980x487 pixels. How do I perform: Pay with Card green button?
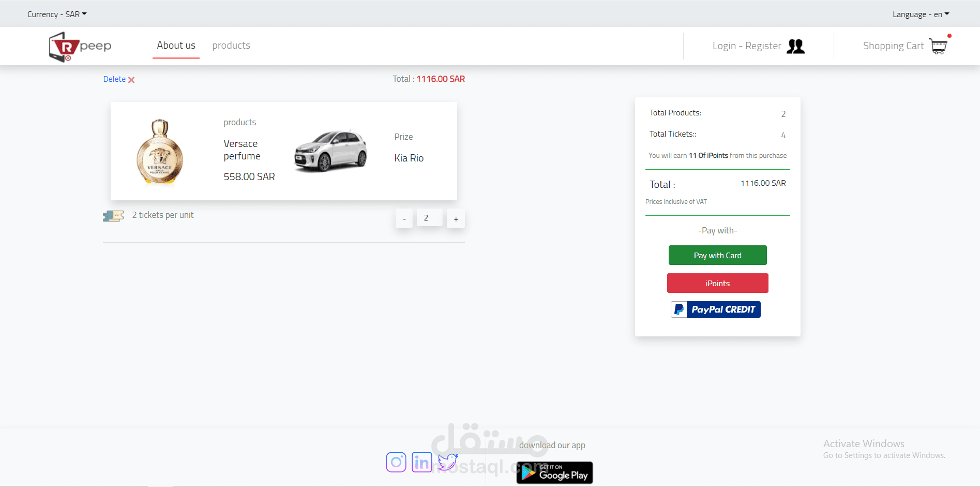[718, 255]
